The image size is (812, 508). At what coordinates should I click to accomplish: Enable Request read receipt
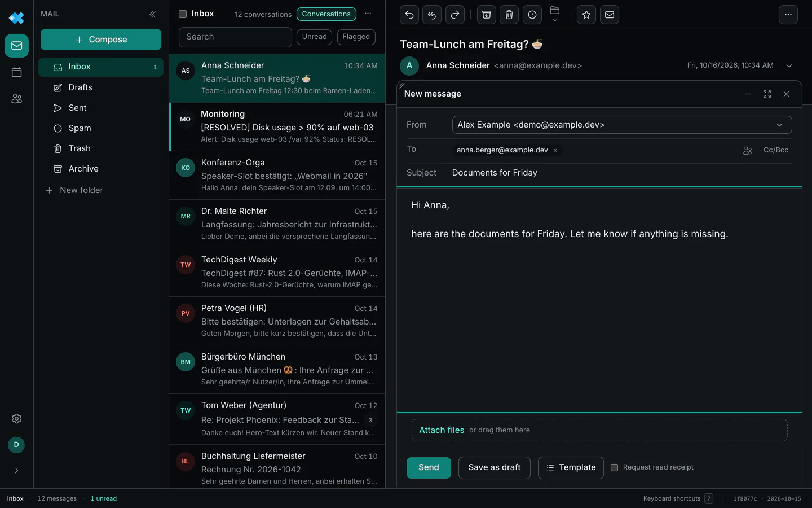[x=615, y=467]
